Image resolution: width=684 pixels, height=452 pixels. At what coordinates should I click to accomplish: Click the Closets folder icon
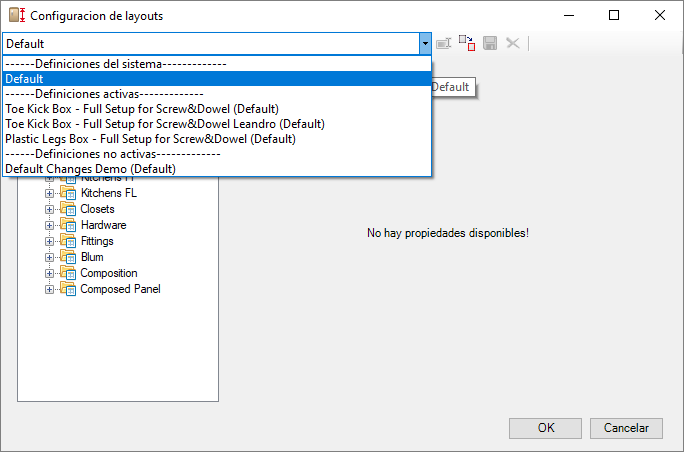(x=68, y=209)
